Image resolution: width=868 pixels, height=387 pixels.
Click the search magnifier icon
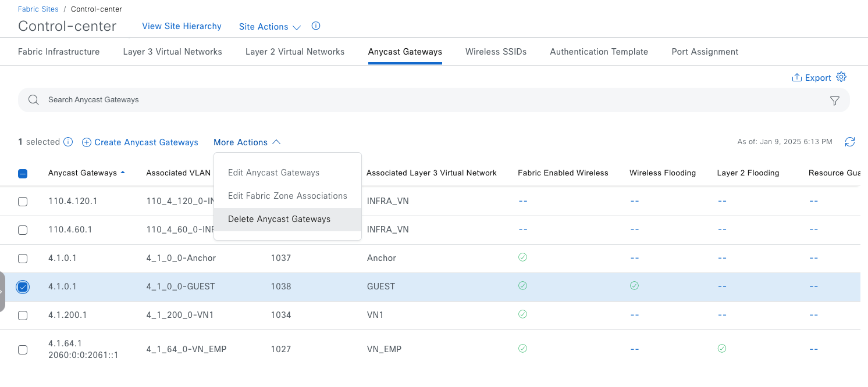[x=34, y=100]
